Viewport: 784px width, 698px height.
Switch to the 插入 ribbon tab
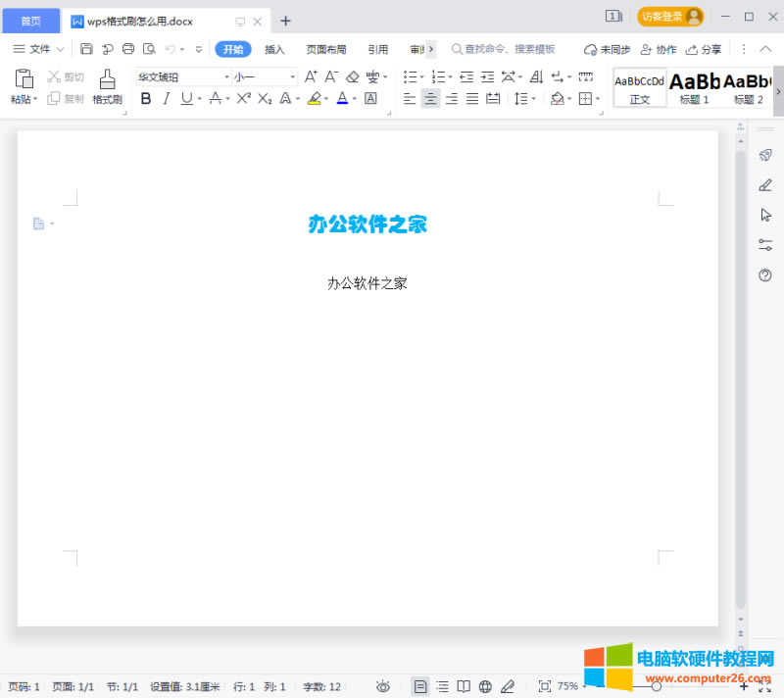click(x=274, y=49)
